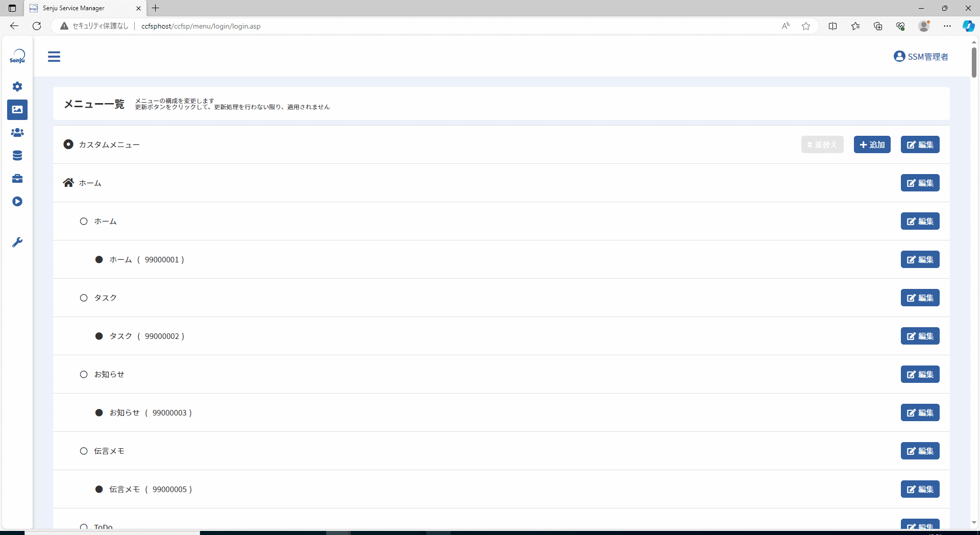Open the users group sidebar icon
The width and height of the screenshot is (980, 535).
coord(17,133)
